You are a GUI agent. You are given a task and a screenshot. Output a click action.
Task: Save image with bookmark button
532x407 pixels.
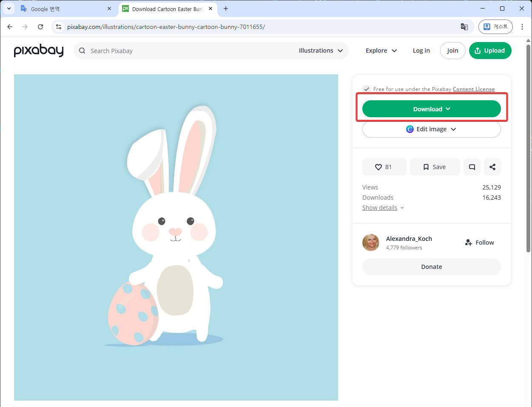tap(435, 167)
